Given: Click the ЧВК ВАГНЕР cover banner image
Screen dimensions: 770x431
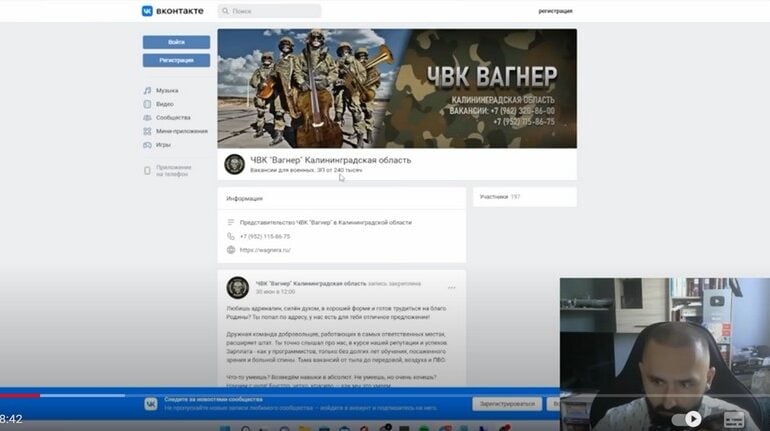Looking at the screenshot, I should click(x=397, y=88).
